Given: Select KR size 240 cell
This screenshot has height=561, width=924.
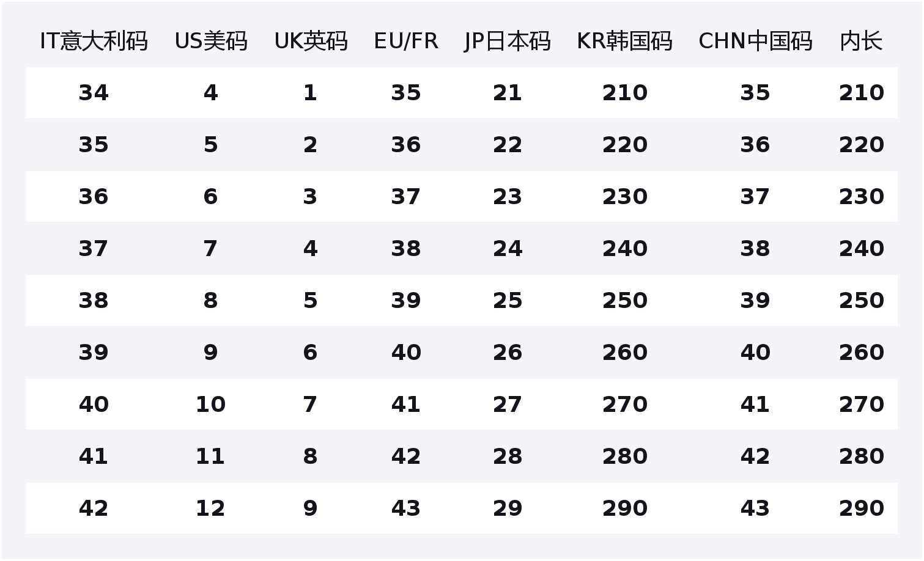Looking at the screenshot, I should point(624,249).
